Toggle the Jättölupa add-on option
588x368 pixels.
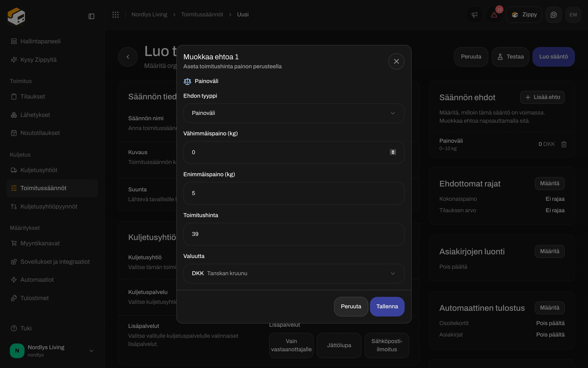[339, 345]
